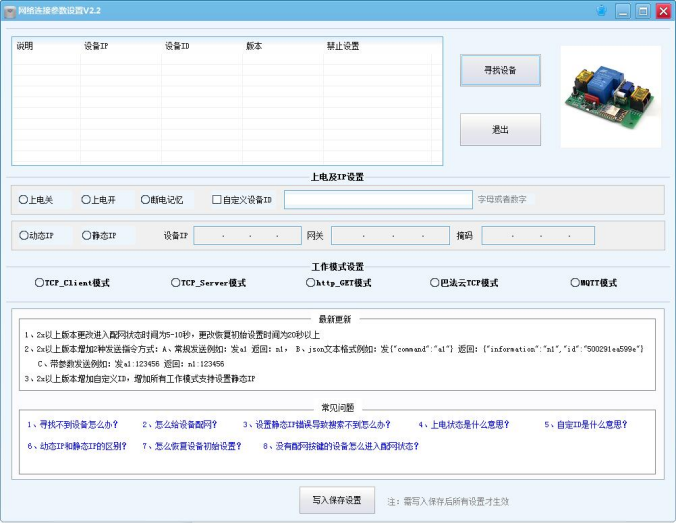Viewport: 677px width, 524px height.
Task: Choose the 静态IP radio option
Action: coord(99,236)
